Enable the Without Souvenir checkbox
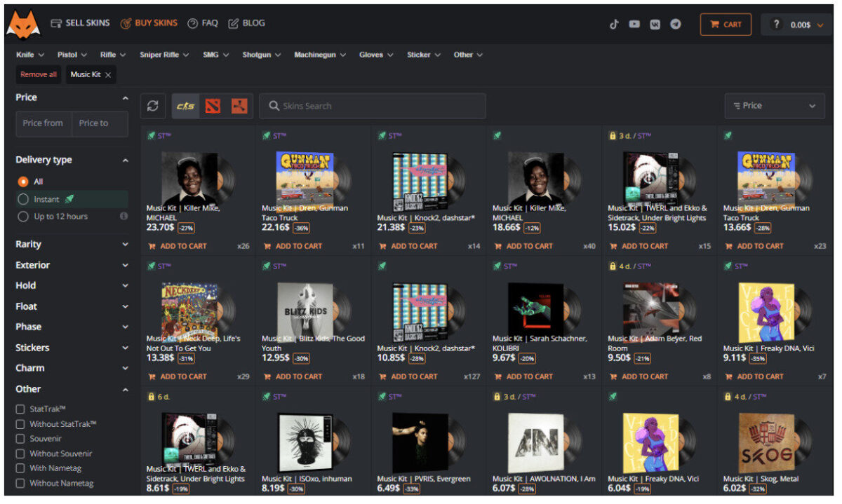This screenshot has width=842, height=504. pyautogui.click(x=20, y=454)
